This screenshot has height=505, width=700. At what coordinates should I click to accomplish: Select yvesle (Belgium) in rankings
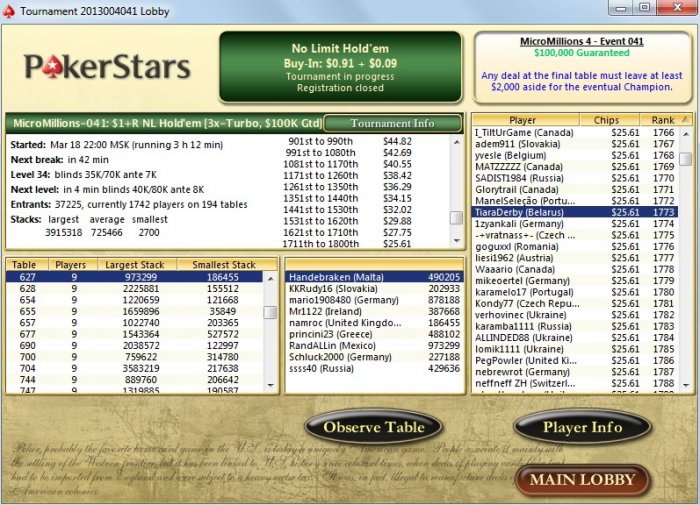click(575, 155)
